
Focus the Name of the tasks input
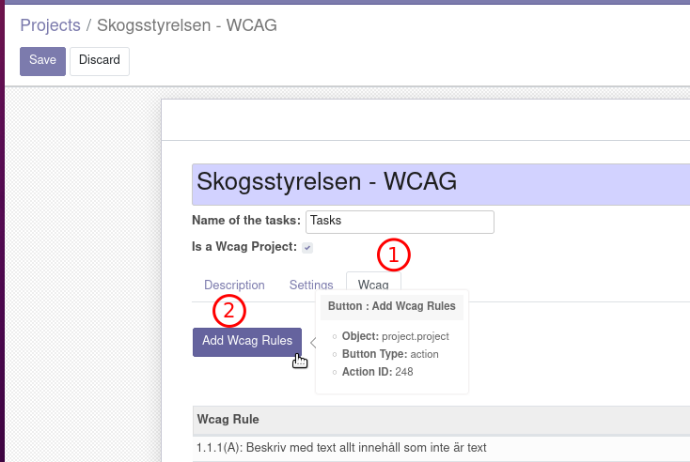(x=400, y=222)
